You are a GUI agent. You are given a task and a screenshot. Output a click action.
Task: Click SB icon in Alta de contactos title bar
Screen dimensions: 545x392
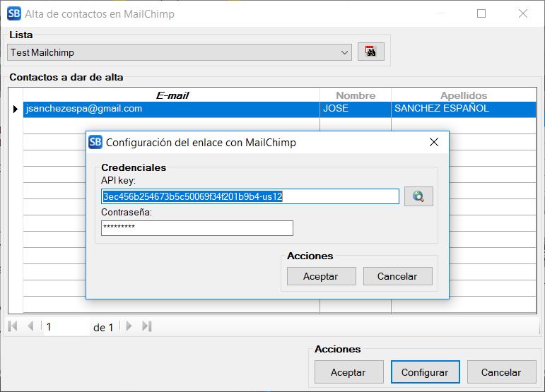tap(13, 13)
